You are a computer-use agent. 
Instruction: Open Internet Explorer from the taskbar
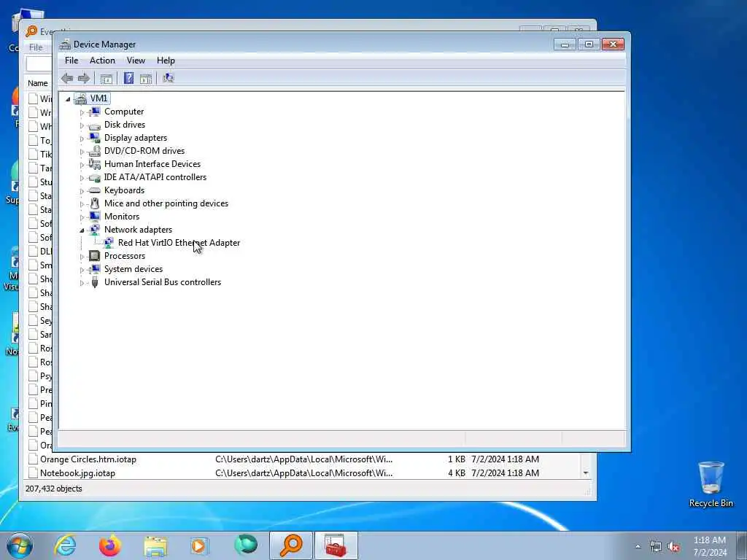tap(65, 545)
